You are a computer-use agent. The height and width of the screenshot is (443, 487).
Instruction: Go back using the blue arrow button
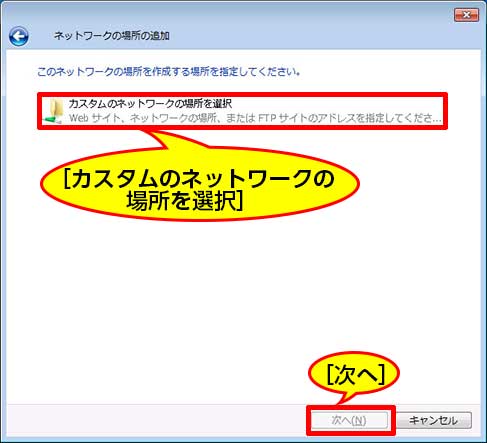pyautogui.click(x=19, y=36)
